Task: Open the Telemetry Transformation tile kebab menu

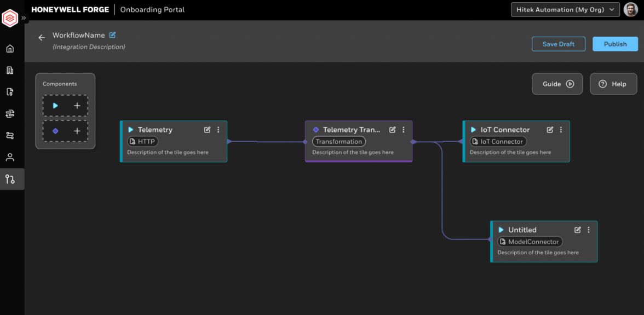Action: coord(404,130)
